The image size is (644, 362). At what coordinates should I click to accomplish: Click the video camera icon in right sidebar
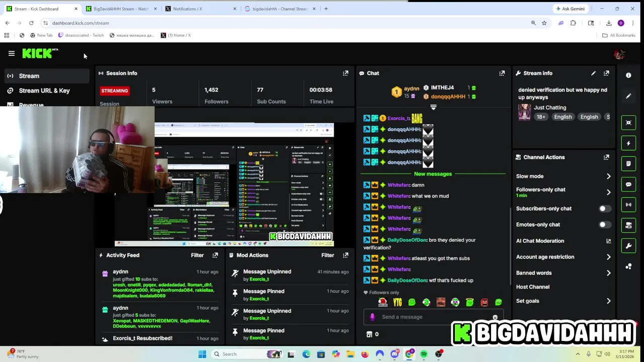coord(628,225)
